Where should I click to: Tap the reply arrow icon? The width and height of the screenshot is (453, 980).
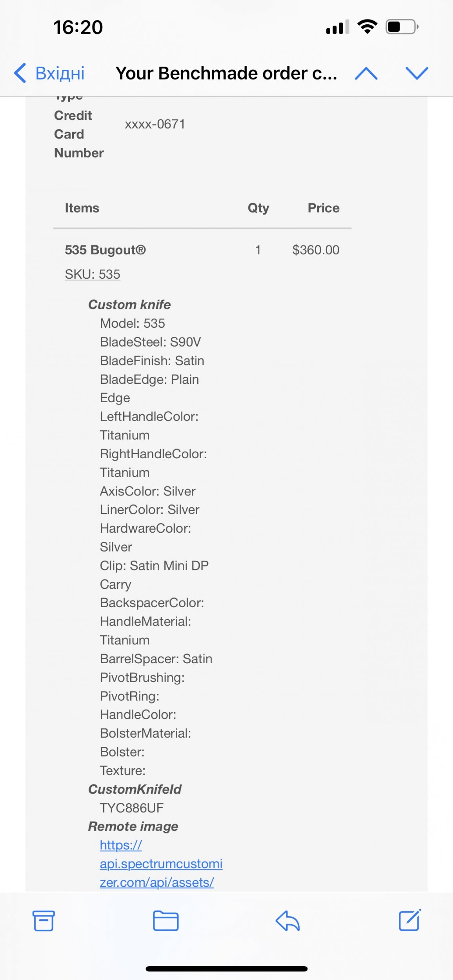pos(287,920)
